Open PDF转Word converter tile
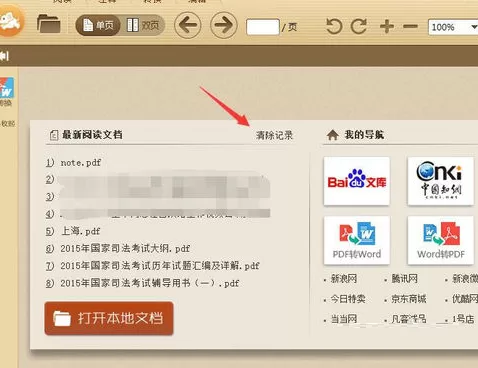This screenshot has width=478, height=368. click(x=357, y=240)
